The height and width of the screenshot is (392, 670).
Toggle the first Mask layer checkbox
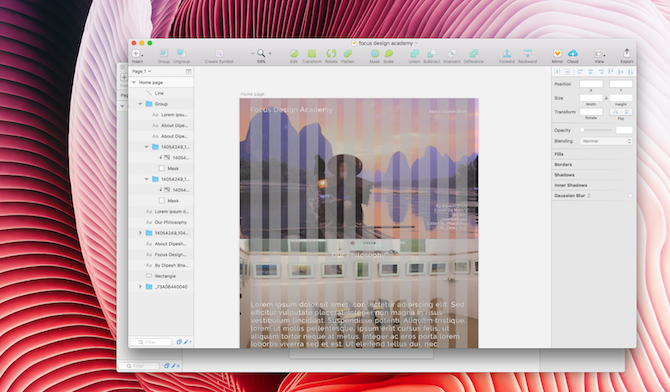click(x=162, y=168)
